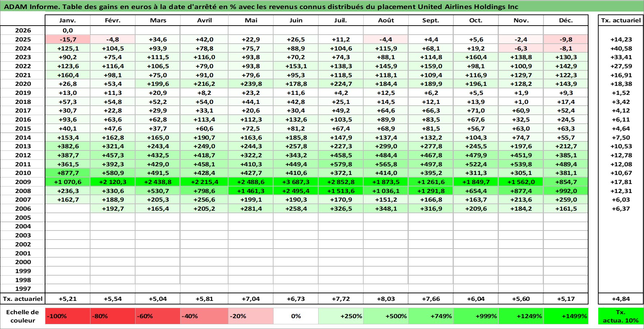Click the -100% red color scale swatch
644x329 pixels.
click(x=68, y=316)
